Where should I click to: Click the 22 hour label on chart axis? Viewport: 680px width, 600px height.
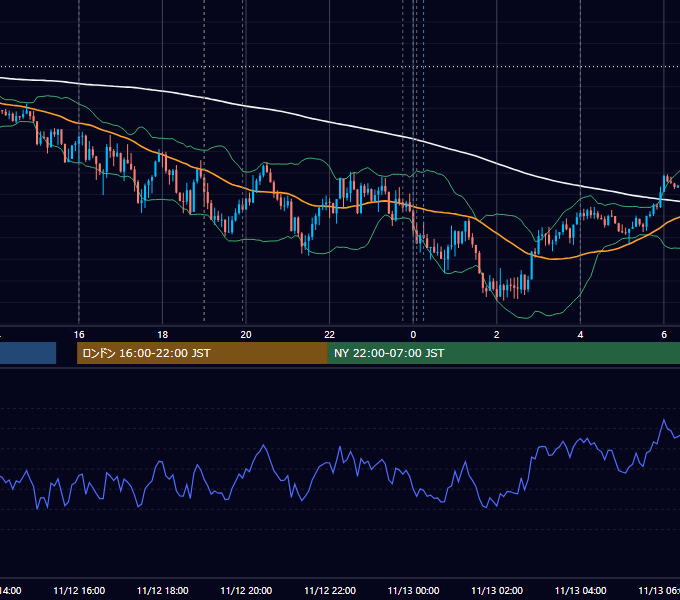[x=330, y=335]
